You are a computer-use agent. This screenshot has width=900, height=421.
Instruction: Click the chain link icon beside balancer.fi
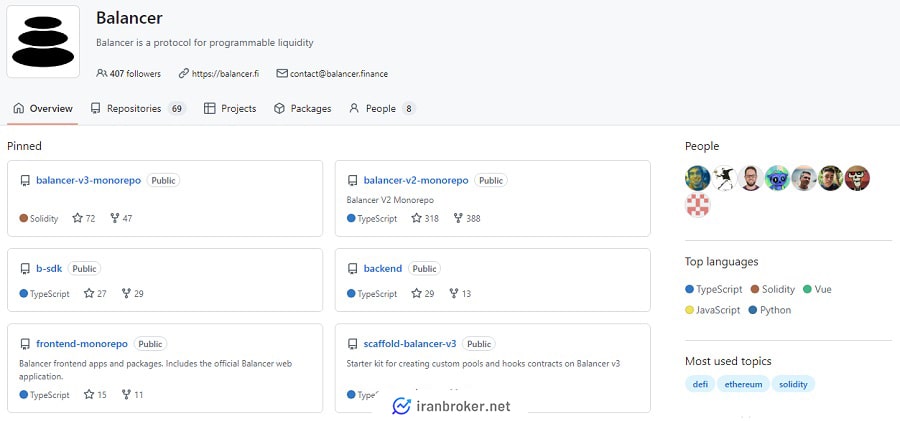(184, 74)
